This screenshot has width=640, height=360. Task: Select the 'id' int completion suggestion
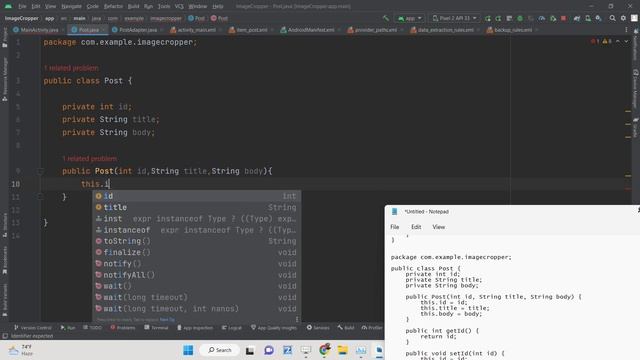[197, 196]
